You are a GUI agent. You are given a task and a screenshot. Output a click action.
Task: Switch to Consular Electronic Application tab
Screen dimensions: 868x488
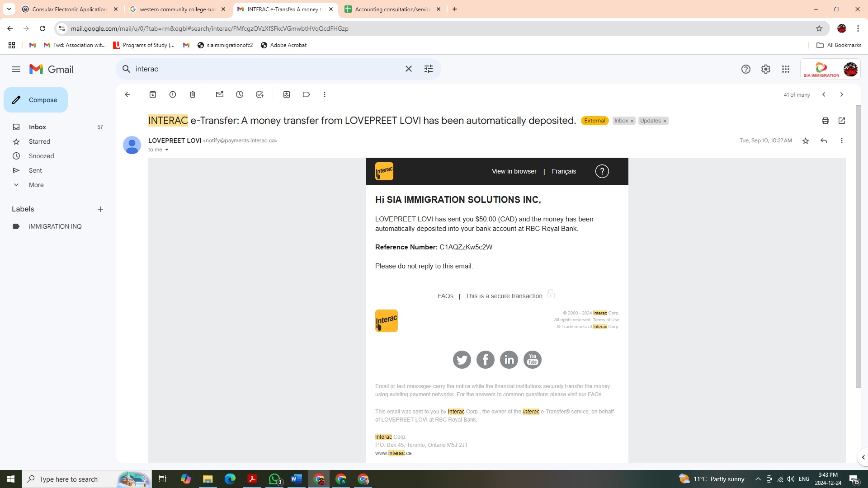tap(70, 9)
